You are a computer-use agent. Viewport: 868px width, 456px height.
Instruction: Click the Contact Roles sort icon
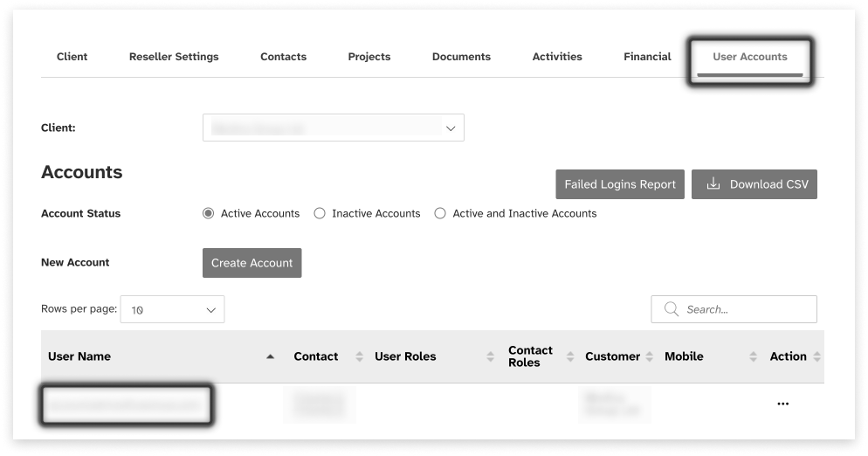[x=570, y=356]
